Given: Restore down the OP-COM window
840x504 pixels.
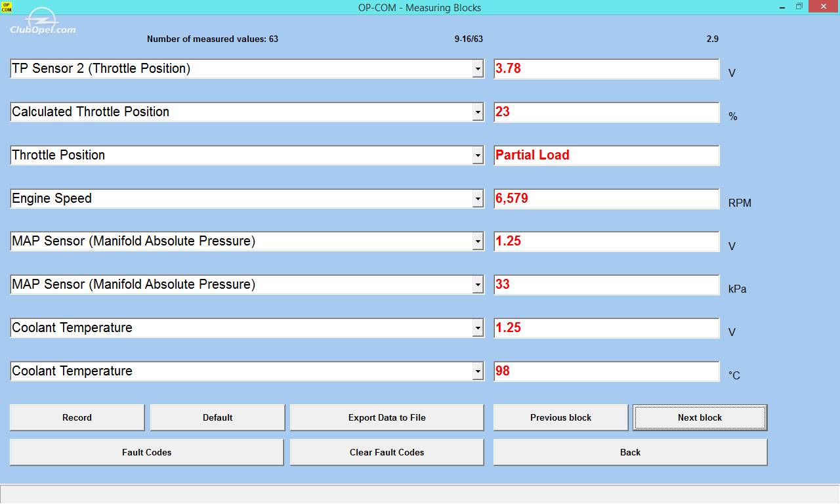Looking at the screenshot, I should pyautogui.click(x=799, y=7).
